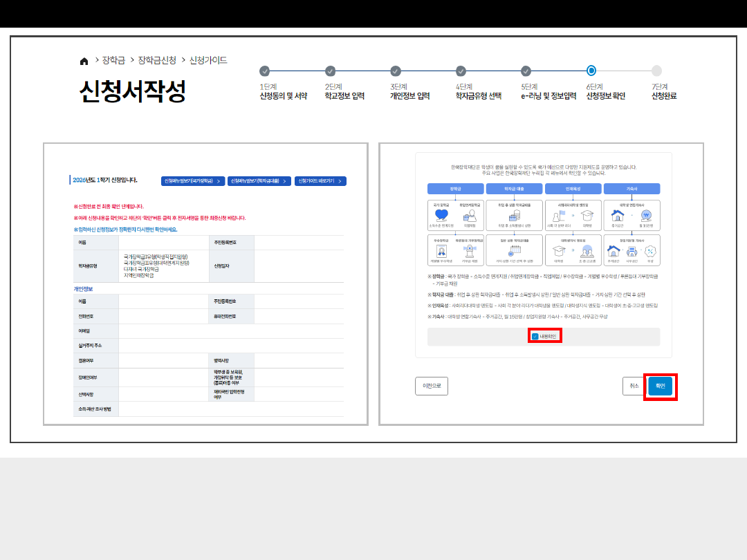Click step 3 개인정보 입력 check icon
747x560 pixels.
[x=396, y=71]
